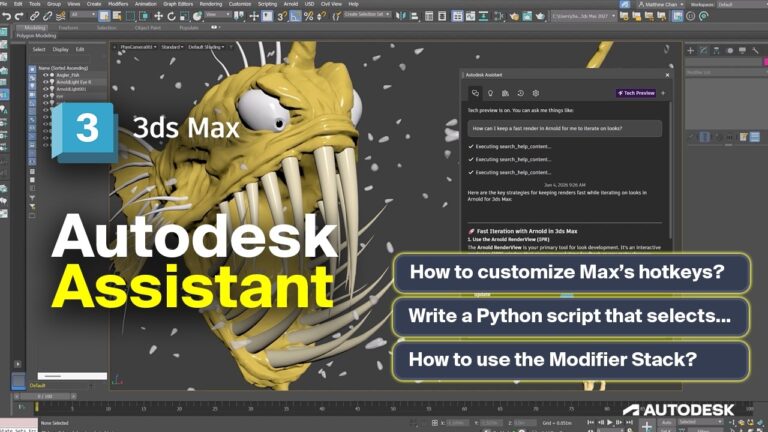Open the Utilities wrench tab
This screenshot has height=432, width=768.
click(x=755, y=50)
